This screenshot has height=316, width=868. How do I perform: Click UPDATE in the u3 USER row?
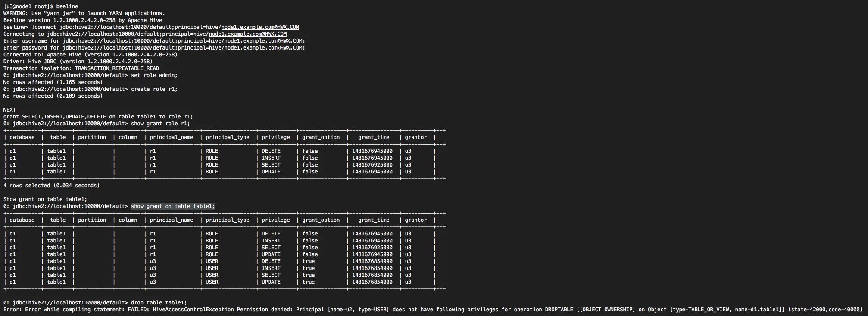coord(271,282)
